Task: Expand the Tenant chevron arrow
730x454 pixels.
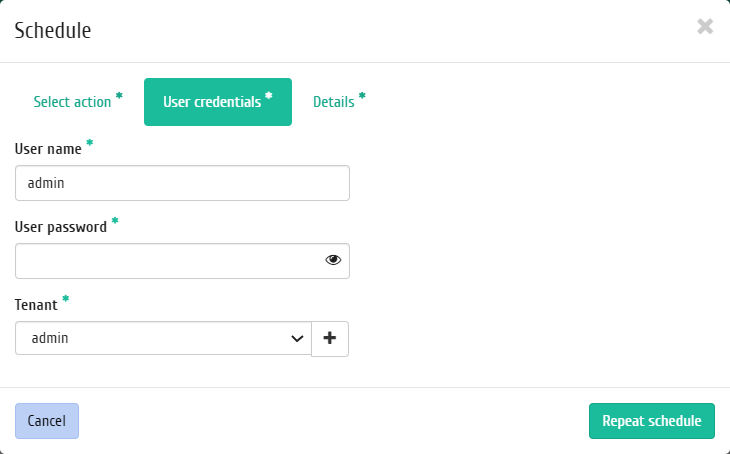Action: 297,339
